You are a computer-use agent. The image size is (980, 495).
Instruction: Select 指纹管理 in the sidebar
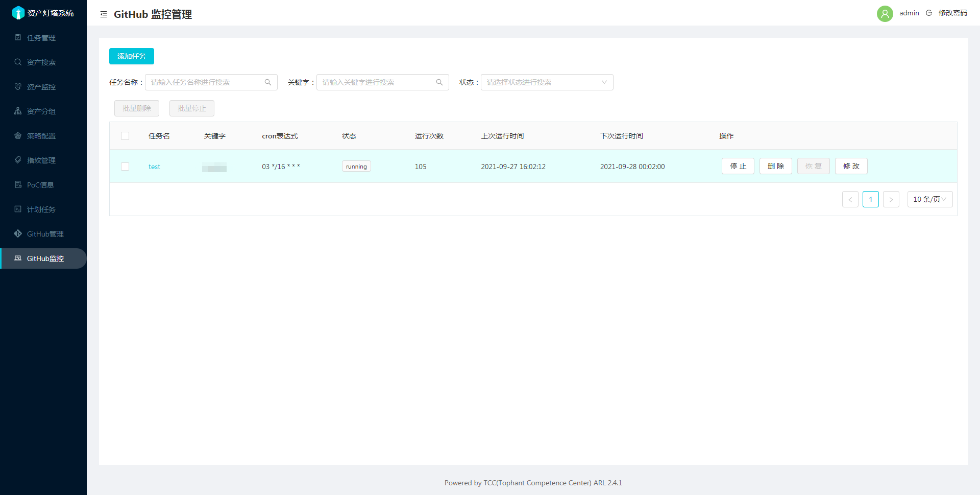click(x=41, y=160)
